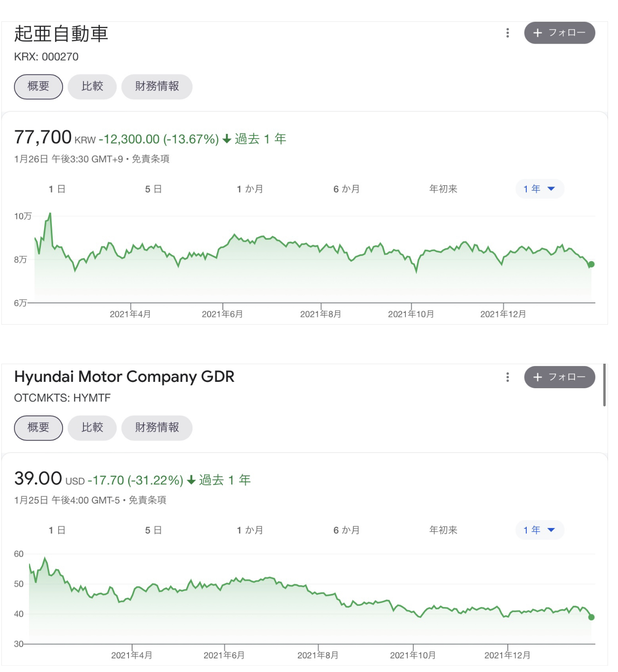Viewport: 618px width, 672px height.
Task: Click the 2021年4月 label on the Hyundai chart
Action: tap(132, 655)
